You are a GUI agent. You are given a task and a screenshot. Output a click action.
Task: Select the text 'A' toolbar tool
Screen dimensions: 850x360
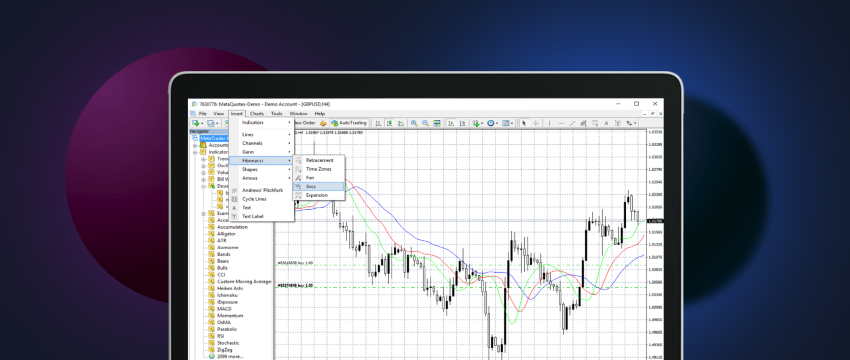click(x=607, y=123)
